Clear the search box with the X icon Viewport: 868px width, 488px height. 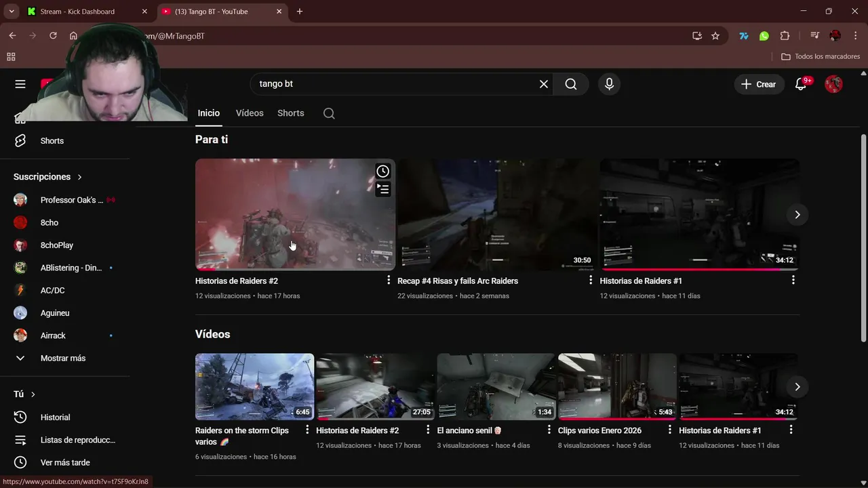click(543, 84)
